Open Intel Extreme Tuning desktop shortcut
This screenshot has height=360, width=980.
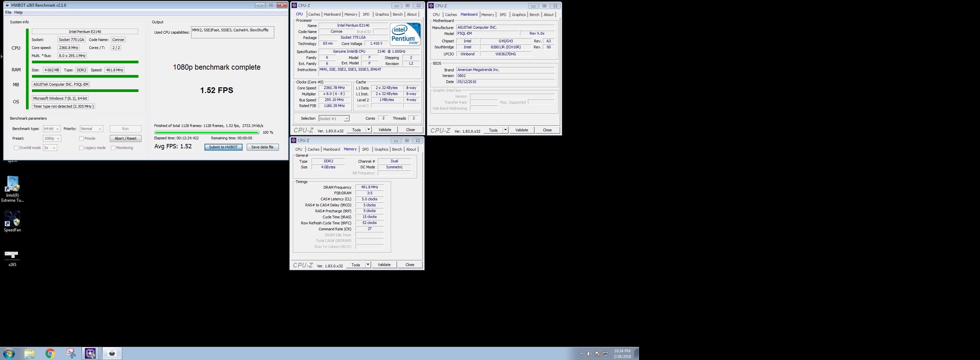point(12,189)
